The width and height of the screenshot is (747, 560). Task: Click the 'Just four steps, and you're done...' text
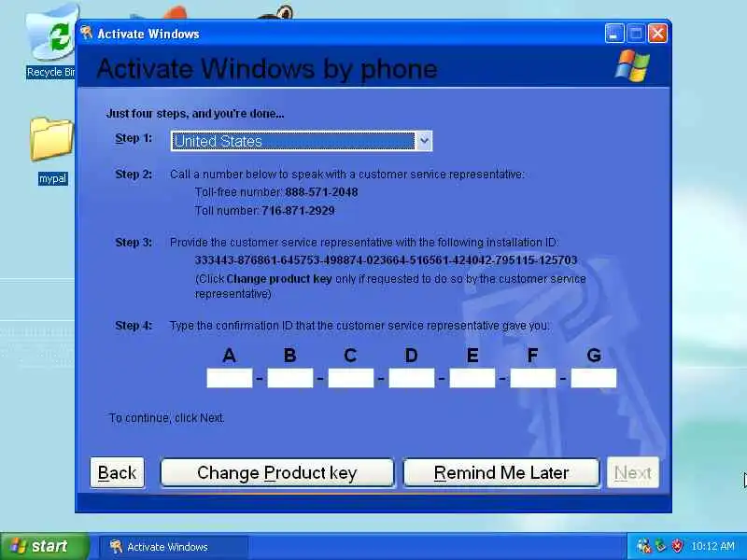pos(195,114)
